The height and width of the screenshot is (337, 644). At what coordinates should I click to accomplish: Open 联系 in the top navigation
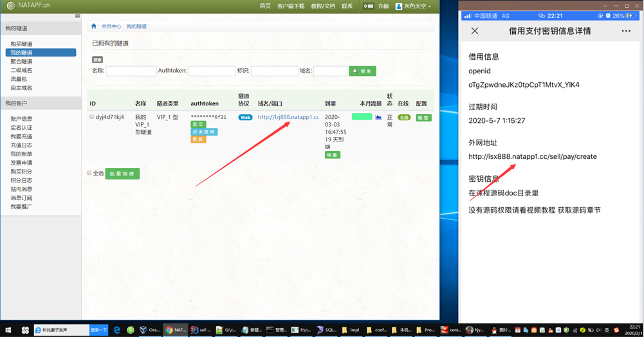(x=347, y=6)
